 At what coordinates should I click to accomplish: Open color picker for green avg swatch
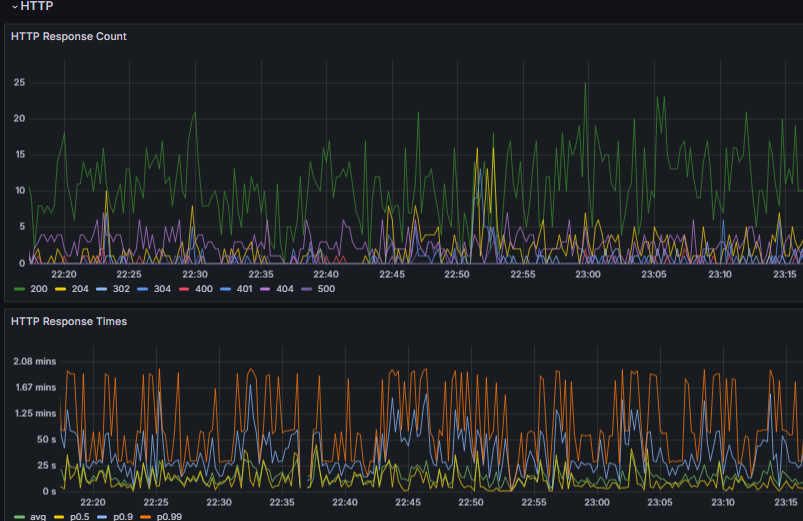(x=19, y=517)
